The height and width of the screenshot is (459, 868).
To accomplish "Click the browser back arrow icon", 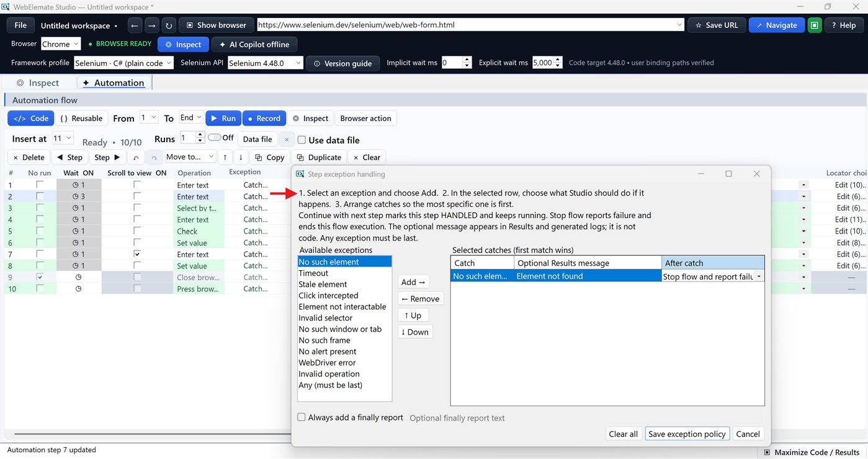I will [135, 25].
